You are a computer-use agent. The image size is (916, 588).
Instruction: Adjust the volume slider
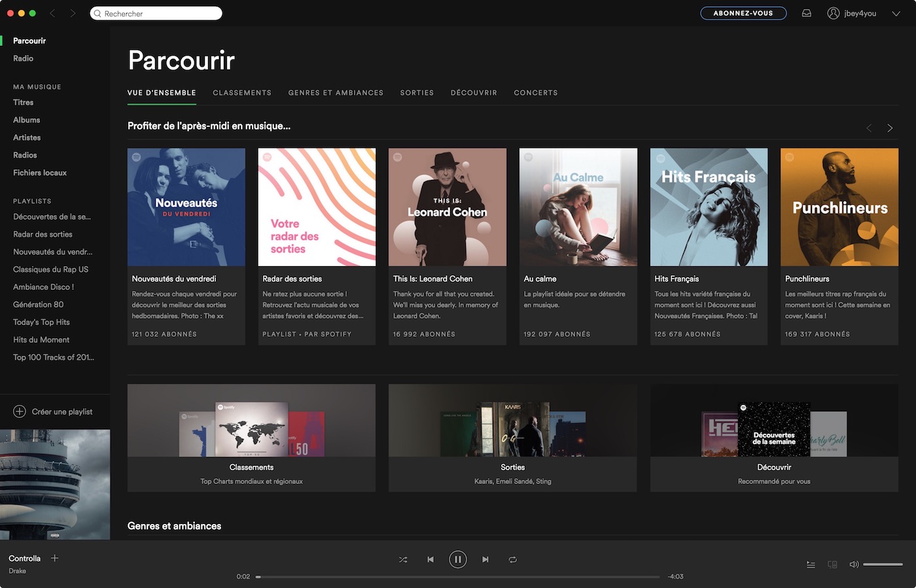pyautogui.click(x=883, y=564)
